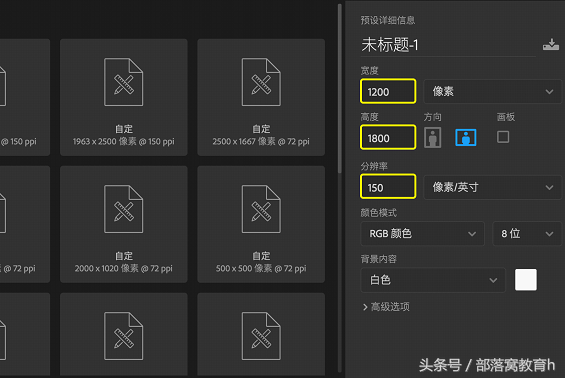The height and width of the screenshot is (378, 565).
Task: Open the 8 位 bit depth dropdown
Action: [x=527, y=234]
